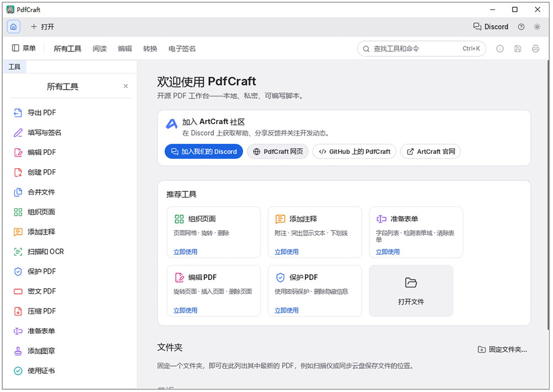This screenshot has height=392, width=553.
Task: Toggle the light/dark theme sun icon
Action: coord(537,27)
